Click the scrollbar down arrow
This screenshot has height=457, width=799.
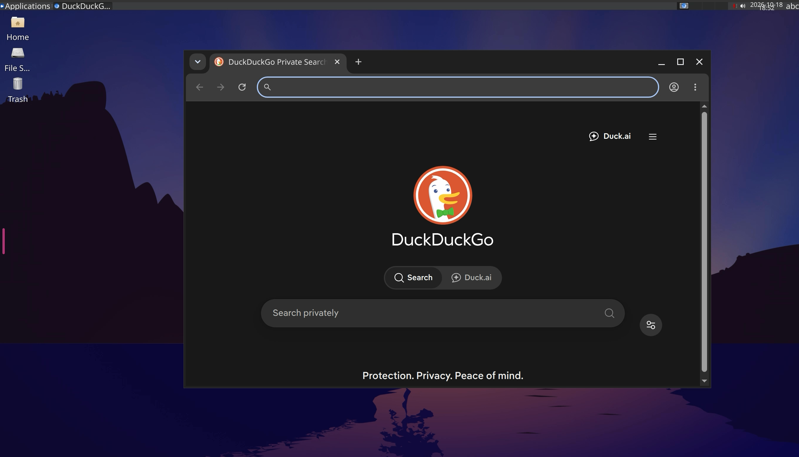pos(704,381)
